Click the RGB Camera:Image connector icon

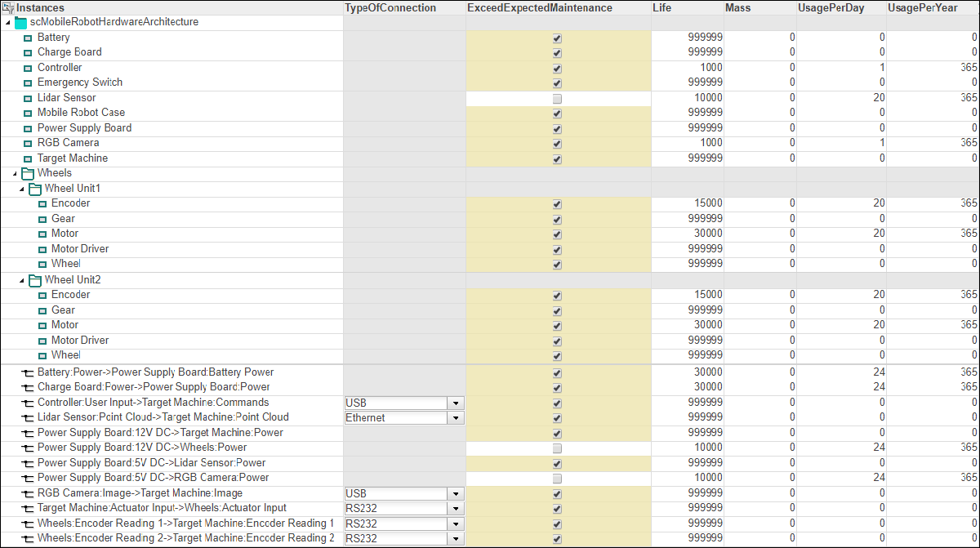[x=28, y=494]
